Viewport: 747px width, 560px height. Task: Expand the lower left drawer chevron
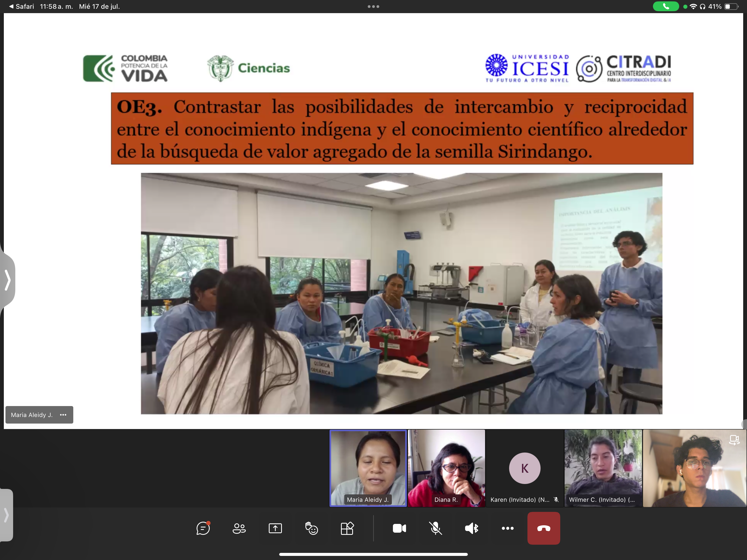(6, 515)
